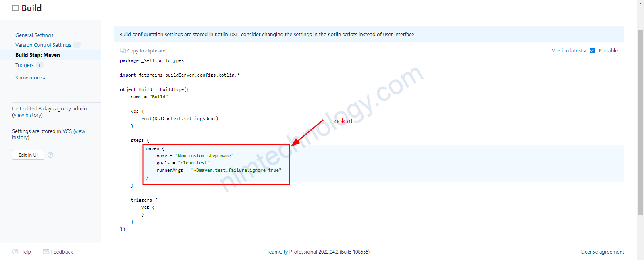Click the 'maven {' code line

(x=155, y=148)
